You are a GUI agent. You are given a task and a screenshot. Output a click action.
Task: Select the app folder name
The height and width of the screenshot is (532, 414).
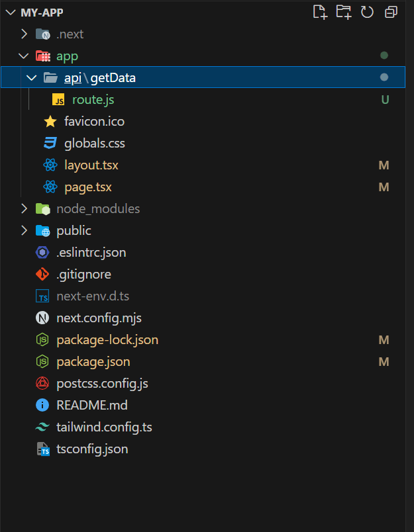(x=68, y=57)
